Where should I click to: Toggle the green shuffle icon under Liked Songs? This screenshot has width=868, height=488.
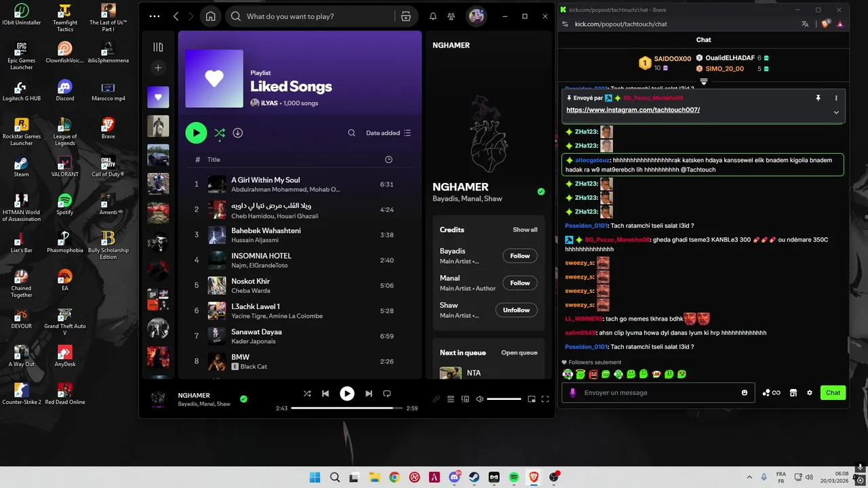point(220,133)
